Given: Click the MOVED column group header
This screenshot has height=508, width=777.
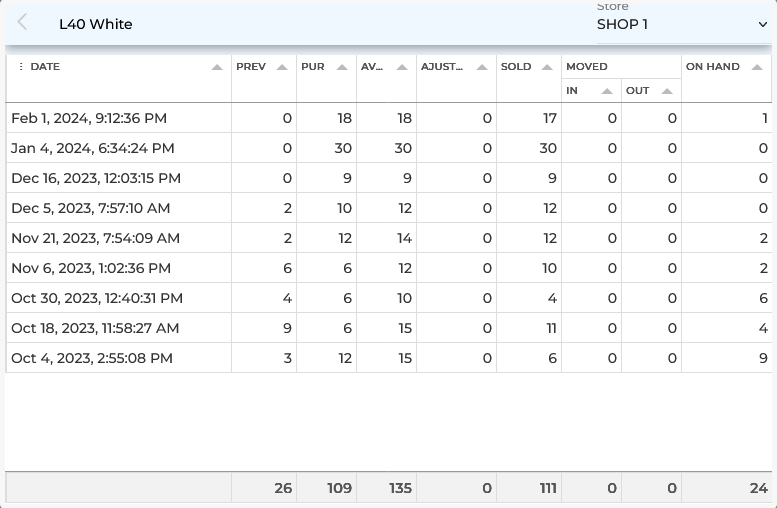Looking at the screenshot, I should point(587,67).
